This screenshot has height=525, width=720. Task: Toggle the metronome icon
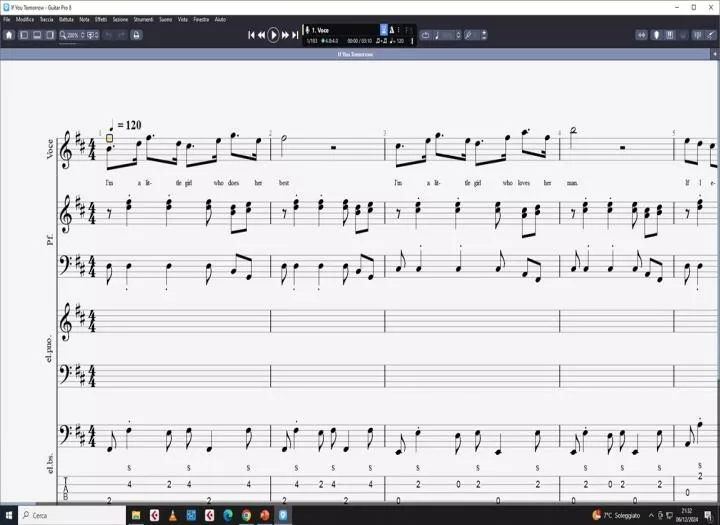[392, 30]
